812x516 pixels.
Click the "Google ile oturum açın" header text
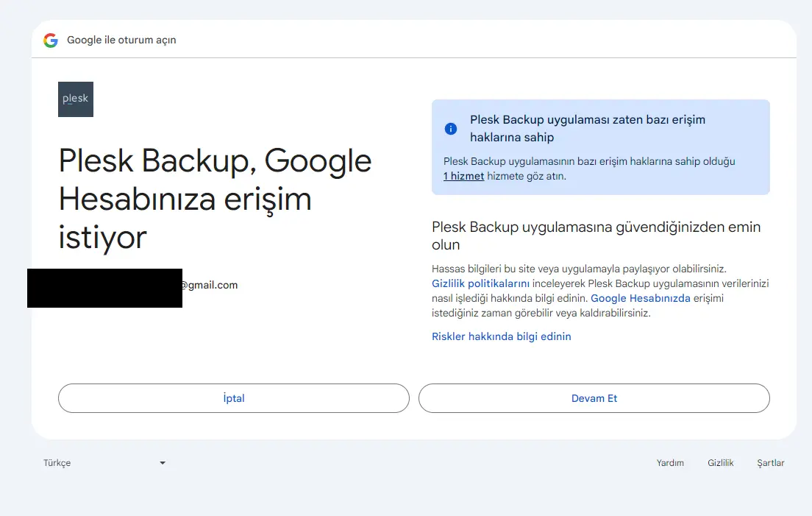tap(121, 40)
